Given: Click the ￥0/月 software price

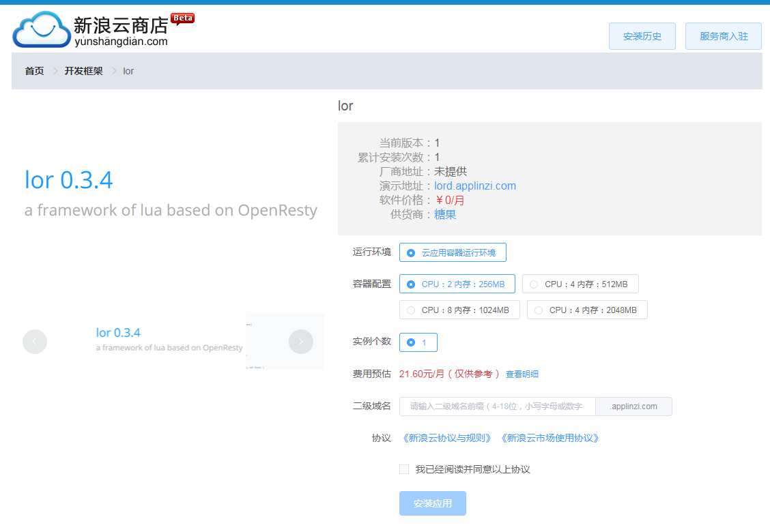Looking at the screenshot, I should (x=450, y=201).
